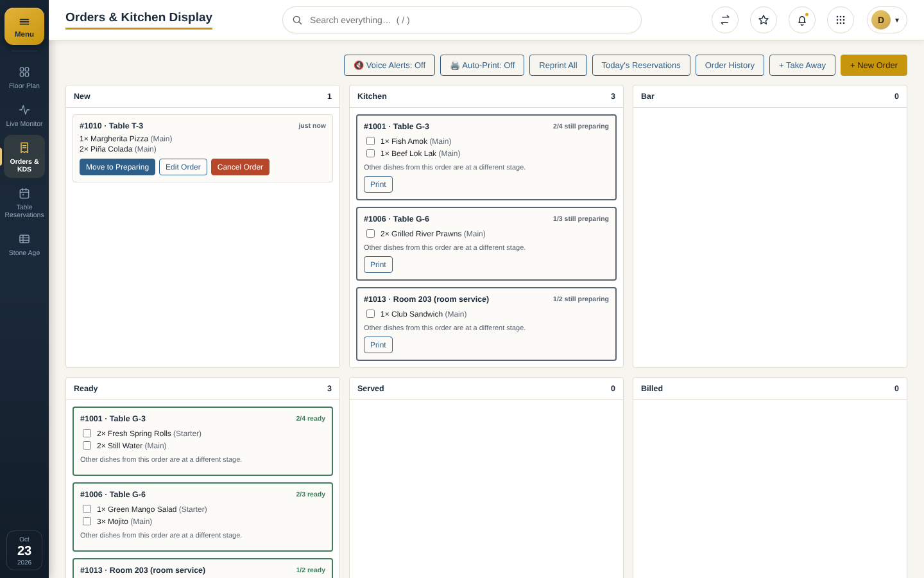
Task: Open Order History
Action: [730, 66]
